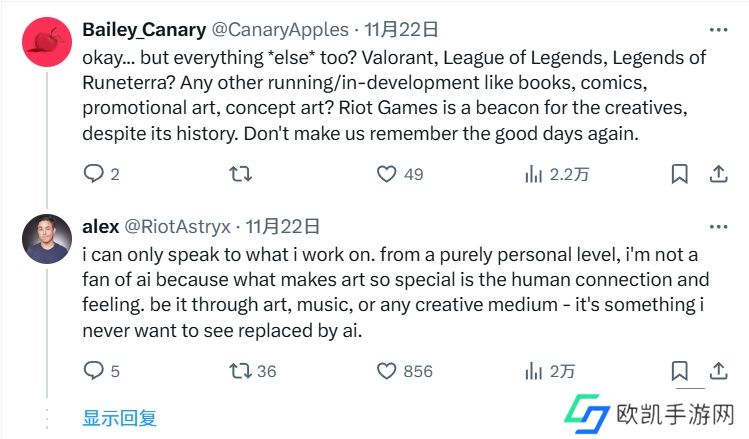
Task: View analytics on alex's tweet
Action: pos(533,371)
